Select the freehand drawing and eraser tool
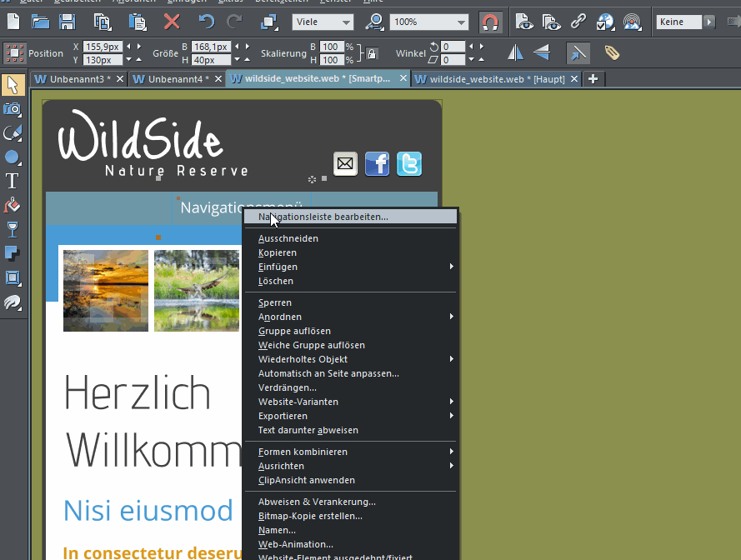The height and width of the screenshot is (560, 741). [13, 133]
